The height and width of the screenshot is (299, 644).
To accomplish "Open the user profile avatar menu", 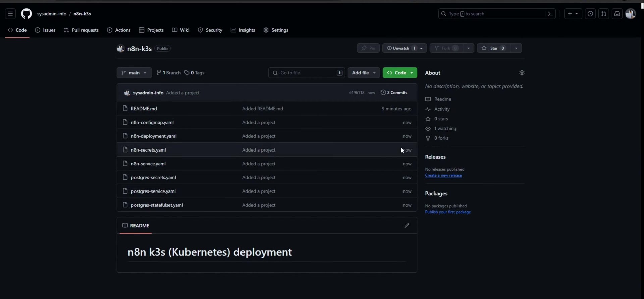I will click(x=631, y=14).
